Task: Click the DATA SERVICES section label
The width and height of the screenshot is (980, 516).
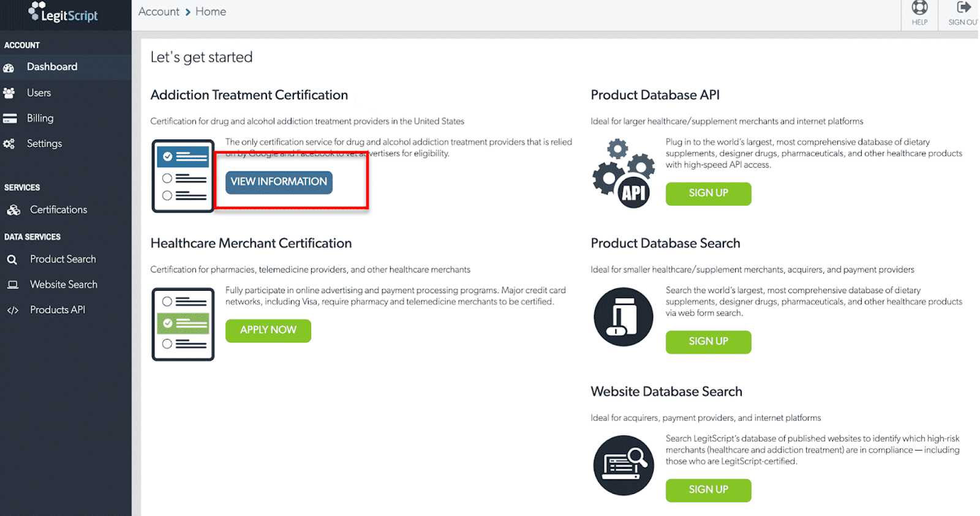Action: pyautogui.click(x=32, y=237)
